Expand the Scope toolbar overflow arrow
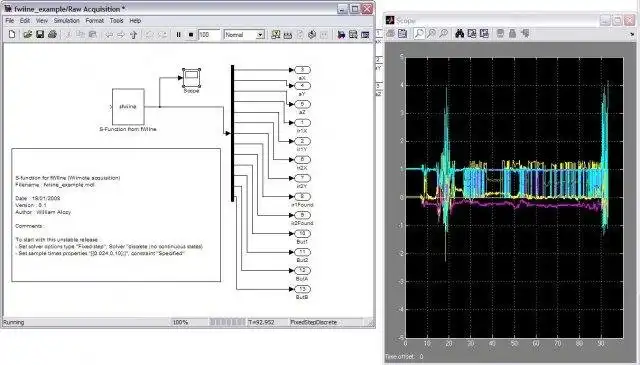Image resolution: width=640 pixels, height=365 pixels. click(x=632, y=35)
